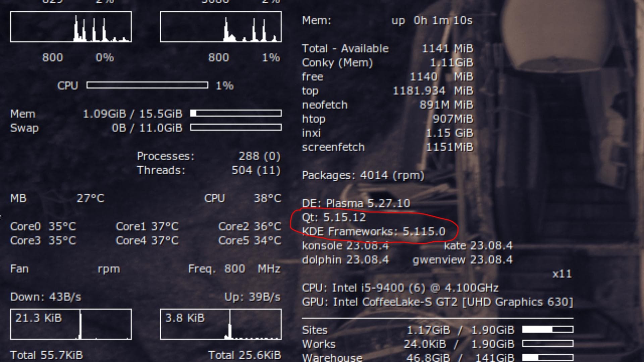Click the top-left CPU history graph
The width and height of the screenshot is (644, 362).
(x=71, y=27)
